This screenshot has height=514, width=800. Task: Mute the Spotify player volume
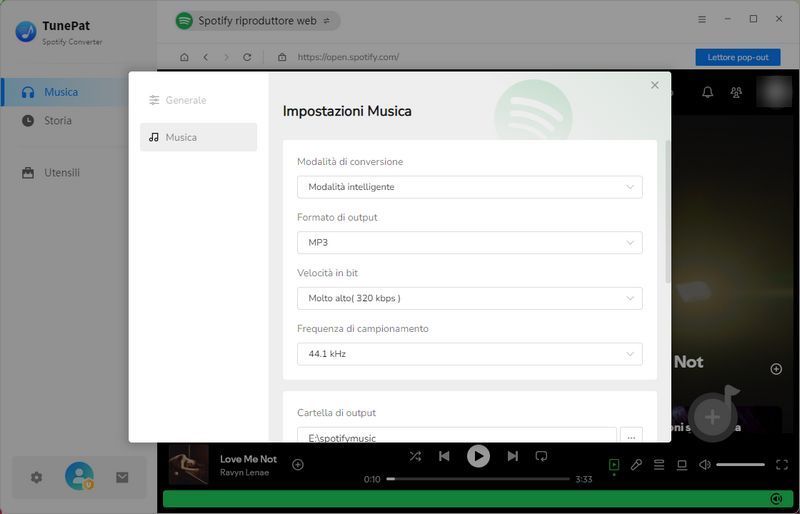click(705, 464)
